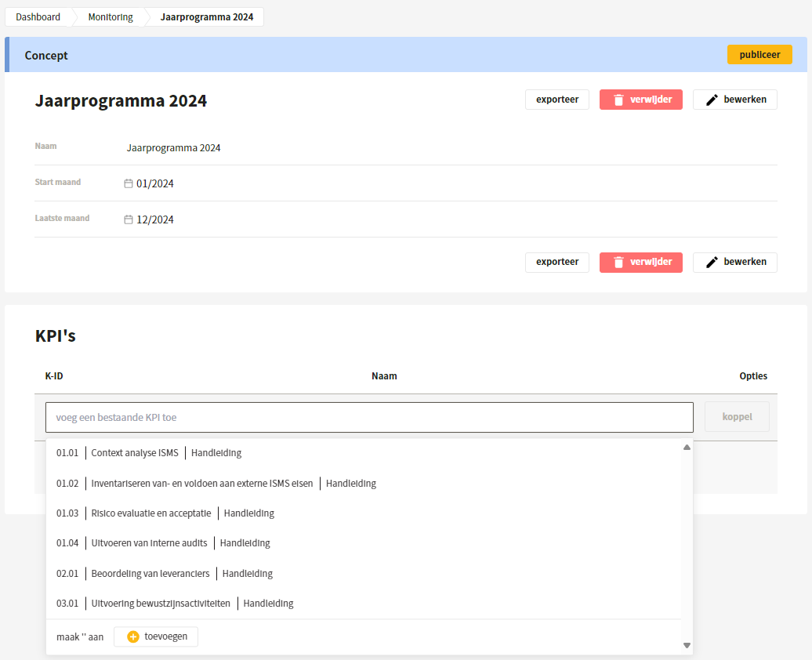Click the lower verwijder button

click(x=641, y=262)
